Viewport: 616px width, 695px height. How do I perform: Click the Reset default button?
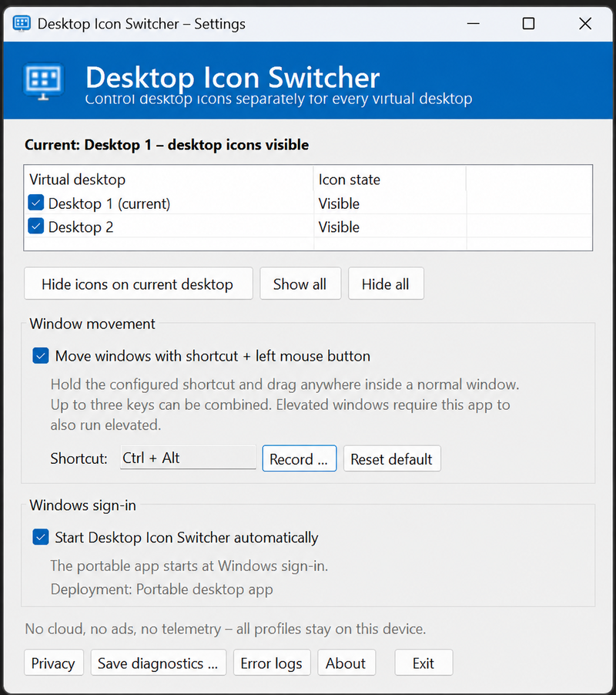[x=392, y=458]
